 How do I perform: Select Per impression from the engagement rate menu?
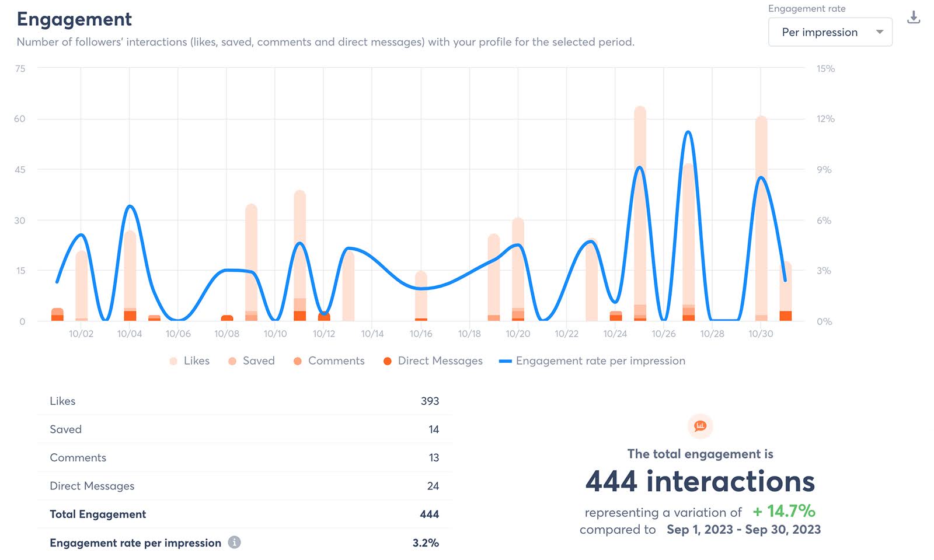820,32
